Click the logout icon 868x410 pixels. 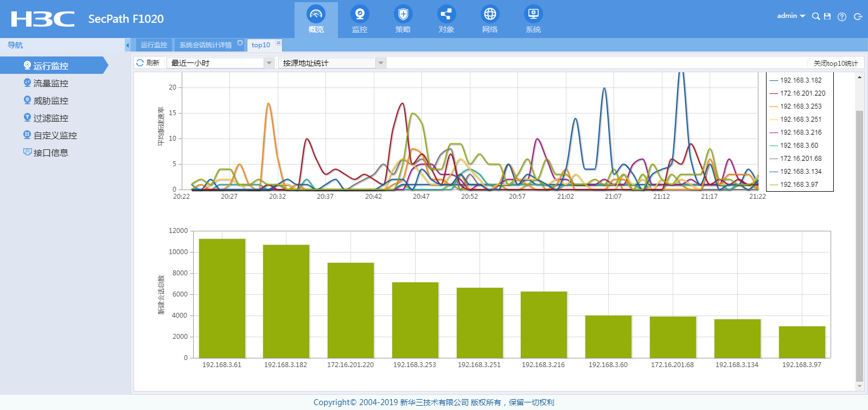point(858,17)
